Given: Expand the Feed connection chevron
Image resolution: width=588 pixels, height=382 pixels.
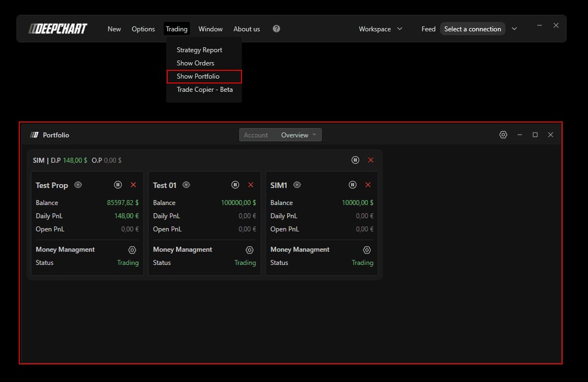Looking at the screenshot, I should [x=514, y=29].
